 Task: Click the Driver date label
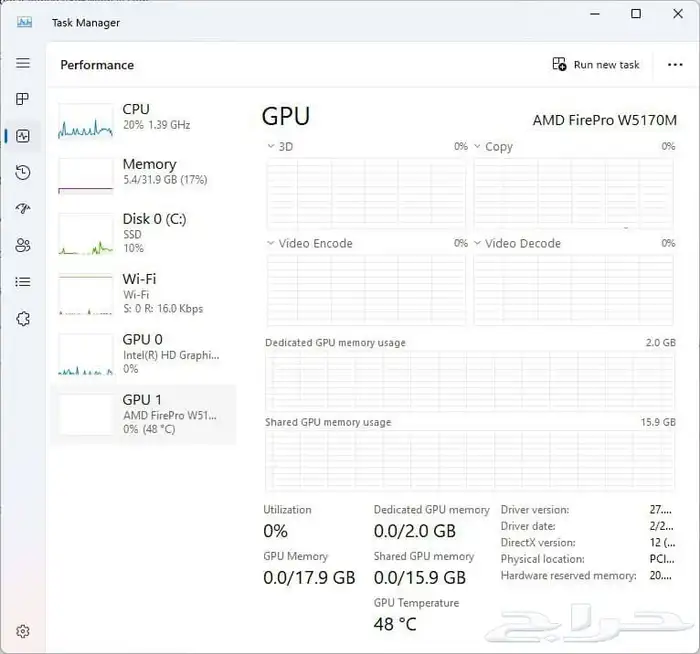coord(528,526)
